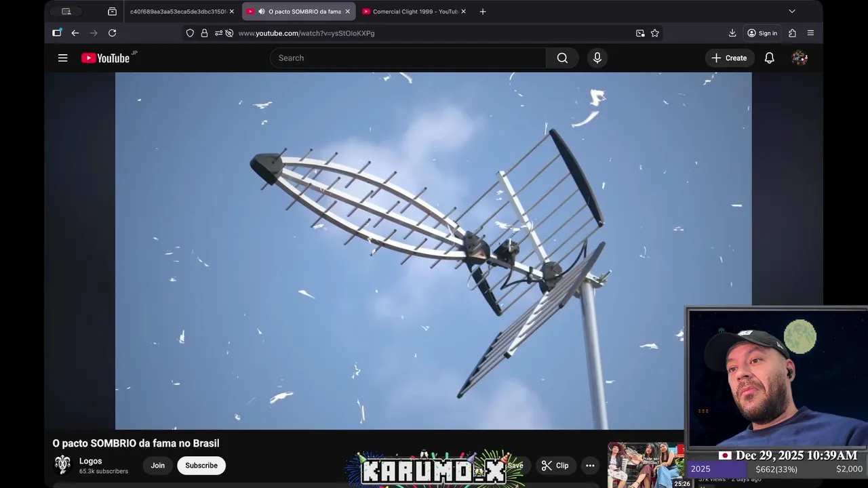Image resolution: width=868 pixels, height=488 pixels.
Task: Open picture-in-picture icon in address bar
Action: (640, 33)
